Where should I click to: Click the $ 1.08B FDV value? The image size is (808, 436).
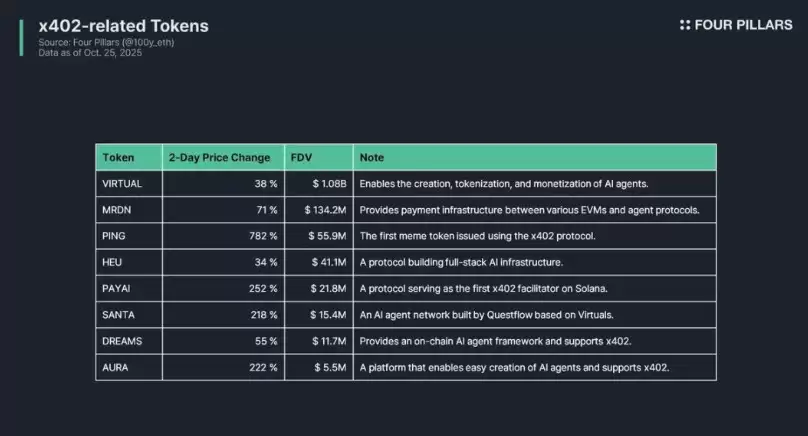tap(327, 184)
